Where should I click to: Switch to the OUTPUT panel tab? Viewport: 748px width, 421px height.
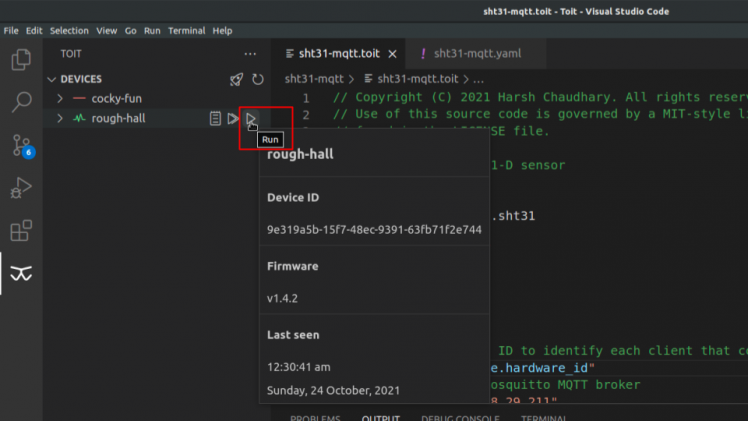pos(381,418)
